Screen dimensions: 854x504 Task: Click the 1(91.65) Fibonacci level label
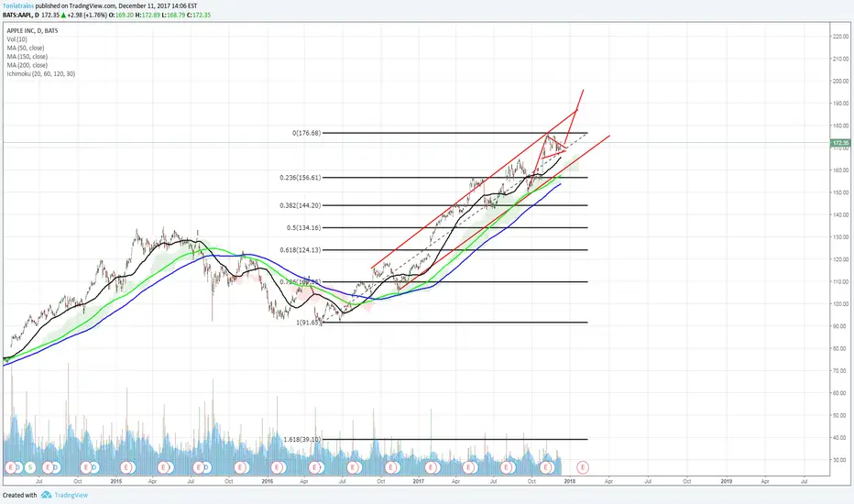pos(308,323)
